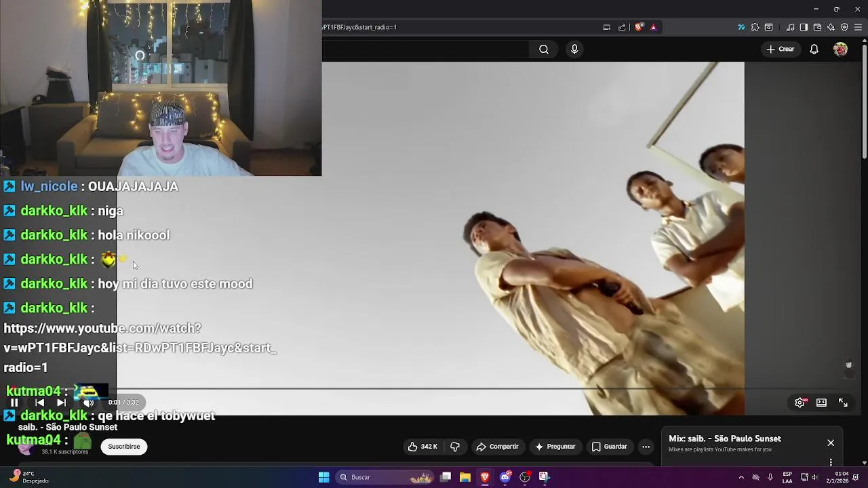This screenshot has height=488, width=868.
Task: Save video with Guardar
Action: pos(609,447)
